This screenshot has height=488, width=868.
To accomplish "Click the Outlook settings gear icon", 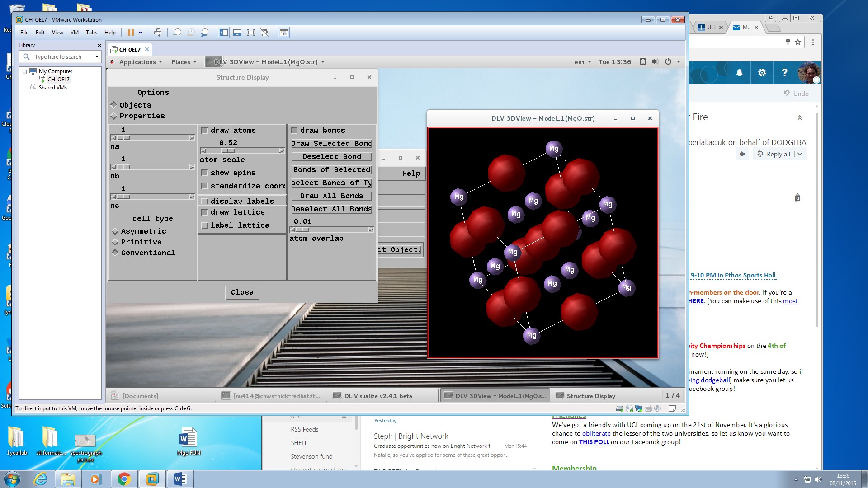I will click(x=762, y=73).
